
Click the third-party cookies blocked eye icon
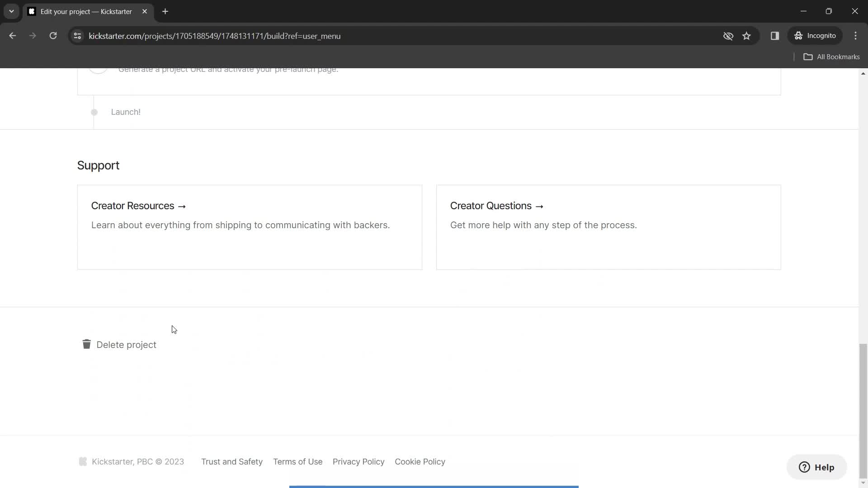[728, 36]
